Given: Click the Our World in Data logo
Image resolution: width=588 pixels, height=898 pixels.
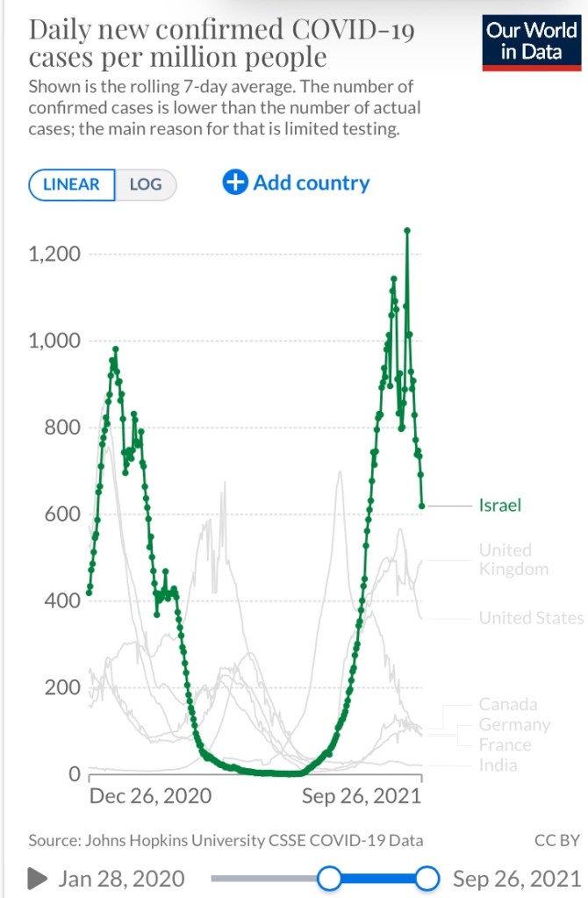Looking at the screenshot, I should (x=534, y=42).
